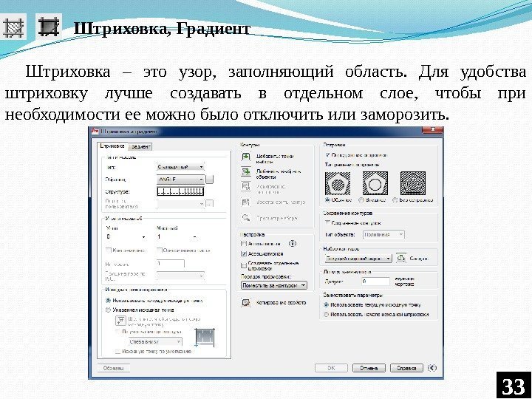Toggle the Double crosshatch checkbox

point(109,250)
